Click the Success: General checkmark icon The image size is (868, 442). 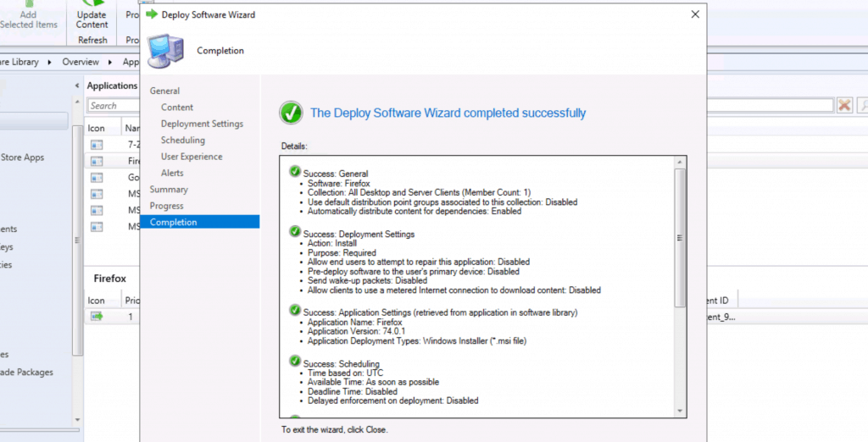click(x=295, y=172)
